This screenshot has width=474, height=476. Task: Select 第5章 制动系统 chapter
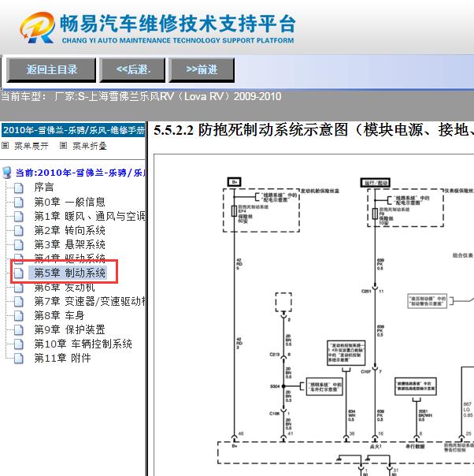tap(69, 273)
